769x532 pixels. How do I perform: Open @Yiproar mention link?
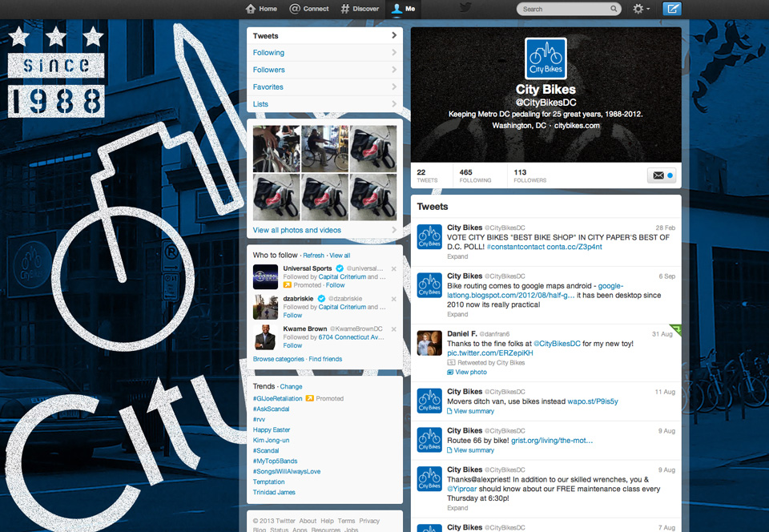point(462,489)
